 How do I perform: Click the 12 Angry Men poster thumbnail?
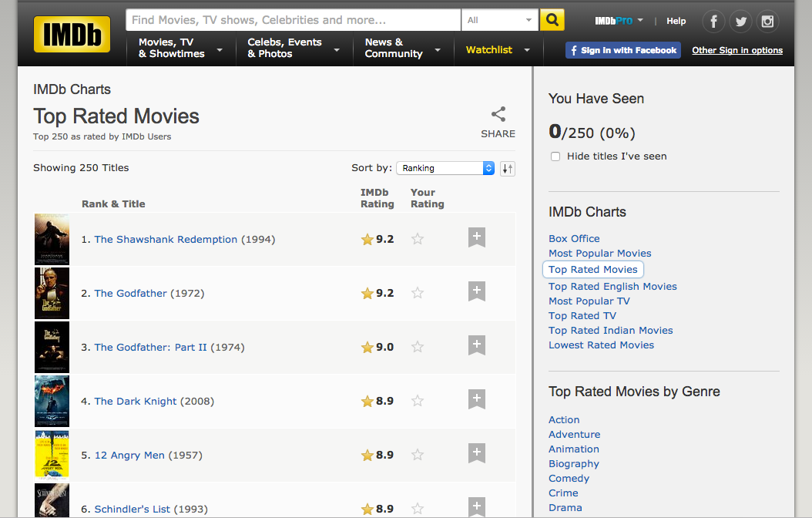pyautogui.click(x=52, y=455)
